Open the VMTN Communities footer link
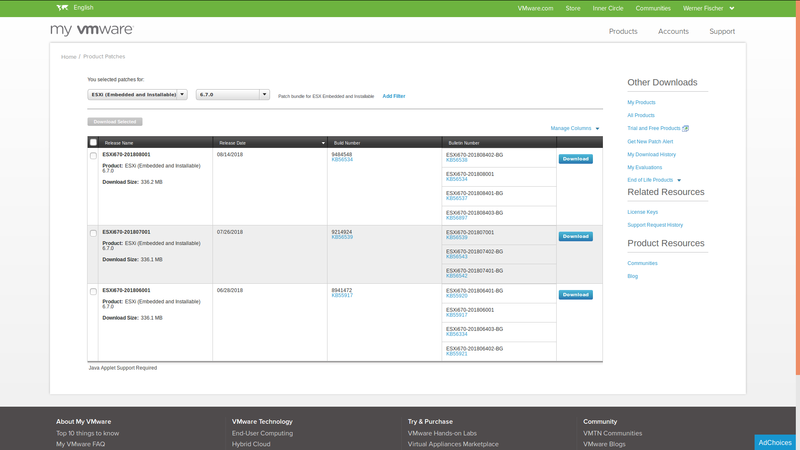 613,433
